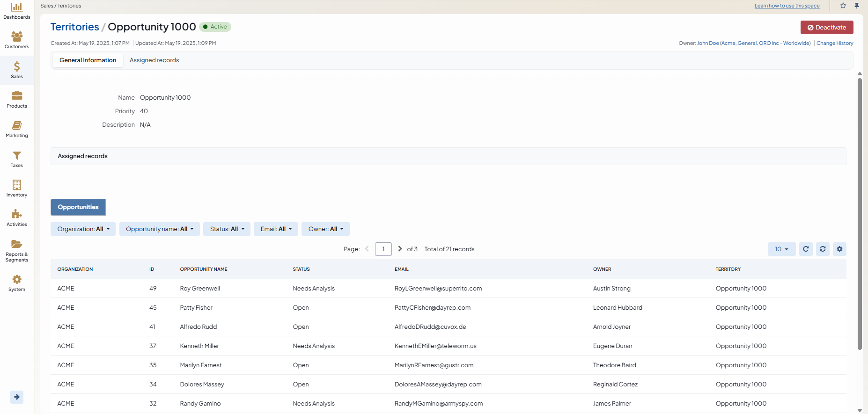868x414 pixels.
Task: Open the Dashboards sidebar menu
Action: pos(17,11)
